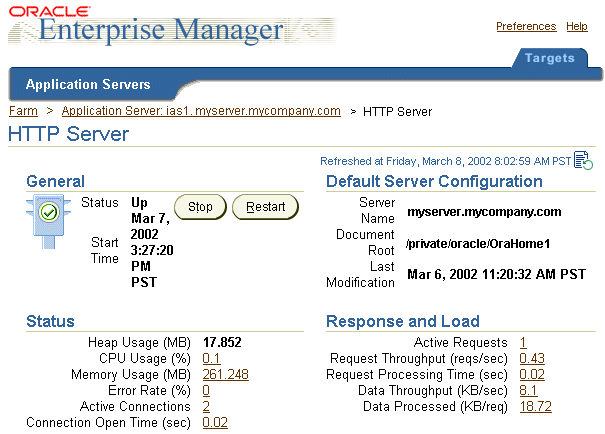
Task: Click the refresh page data icon
Action: pyautogui.click(x=583, y=160)
